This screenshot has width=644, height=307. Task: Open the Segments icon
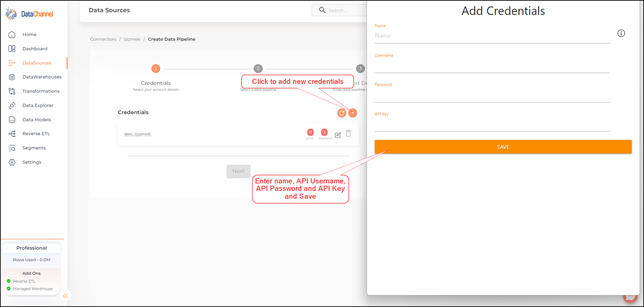[12, 148]
